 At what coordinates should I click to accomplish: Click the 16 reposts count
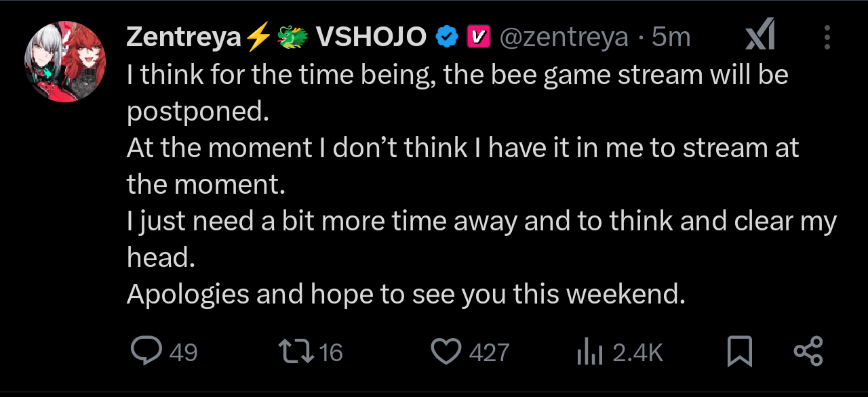(331, 352)
